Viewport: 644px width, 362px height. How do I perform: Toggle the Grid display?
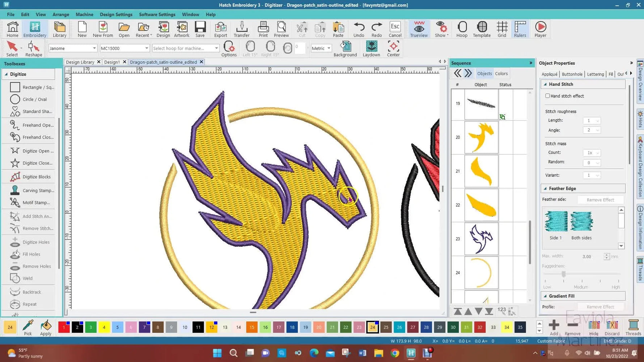pos(502,29)
